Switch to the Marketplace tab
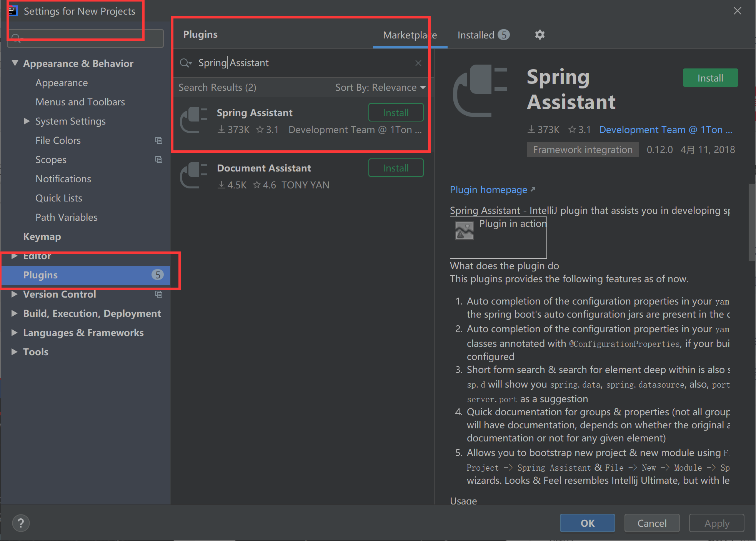Image resolution: width=756 pixels, height=541 pixels. [410, 35]
